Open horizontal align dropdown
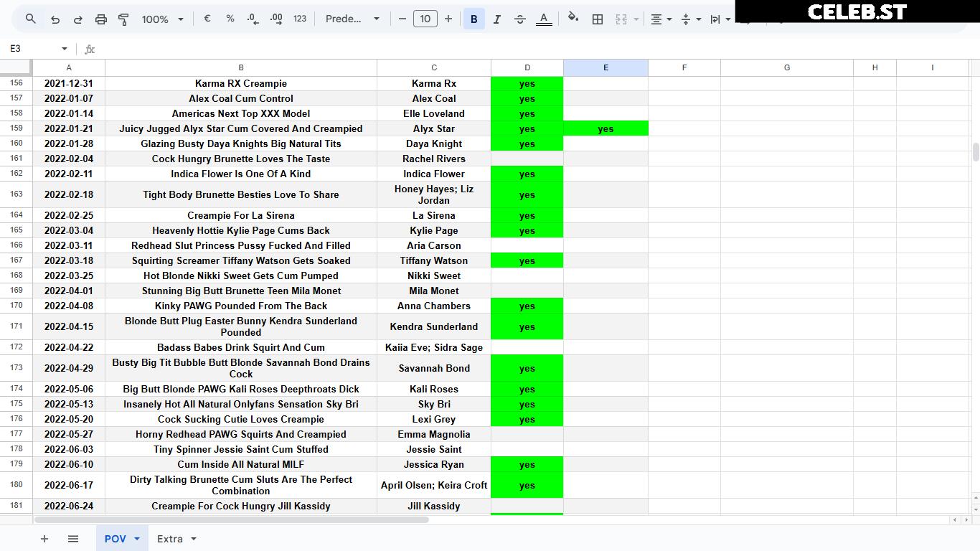Screen dimensions: 980x551 (x=661, y=19)
